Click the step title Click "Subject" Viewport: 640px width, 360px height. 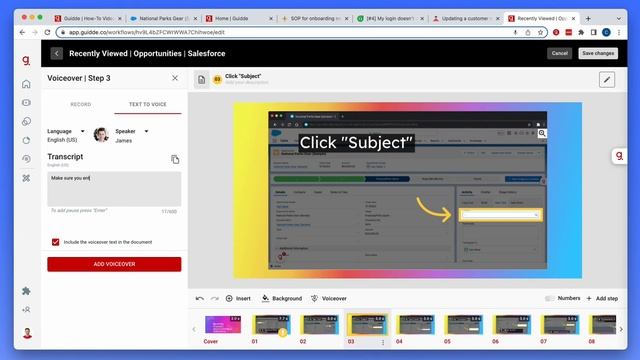pyautogui.click(x=243, y=76)
